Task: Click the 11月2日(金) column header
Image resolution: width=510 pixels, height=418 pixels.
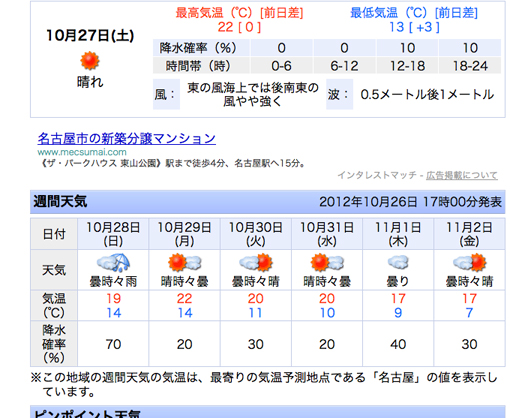Action: coord(470,234)
